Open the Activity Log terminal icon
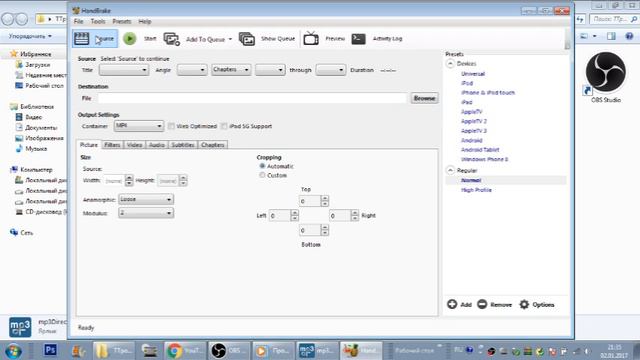The width and height of the screenshot is (640, 360). pyautogui.click(x=358, y=39)
